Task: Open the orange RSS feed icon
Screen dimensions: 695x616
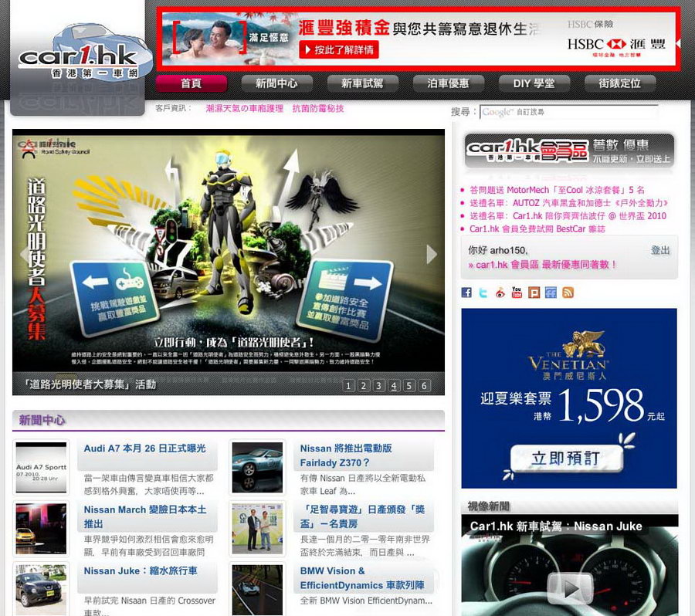Action: 568,293
